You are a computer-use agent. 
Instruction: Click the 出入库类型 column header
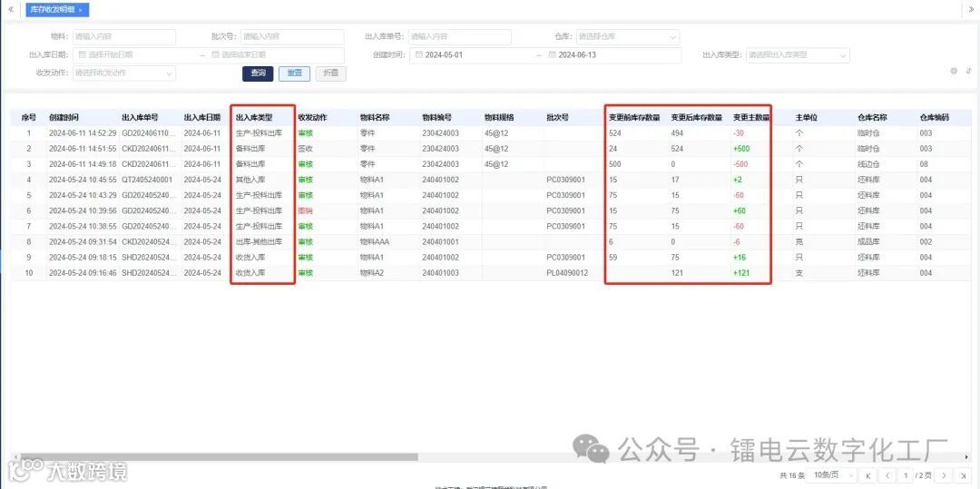click(x=254, y=117)
